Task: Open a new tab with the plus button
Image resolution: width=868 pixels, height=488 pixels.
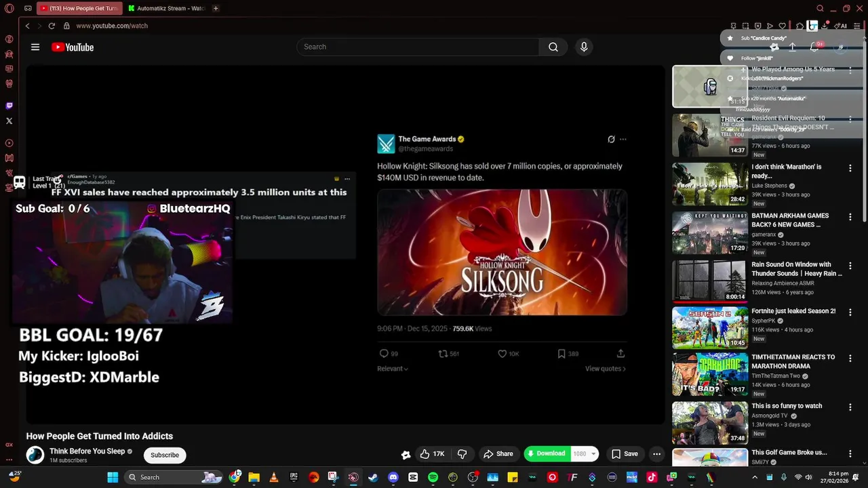Action: coord(216,8)
